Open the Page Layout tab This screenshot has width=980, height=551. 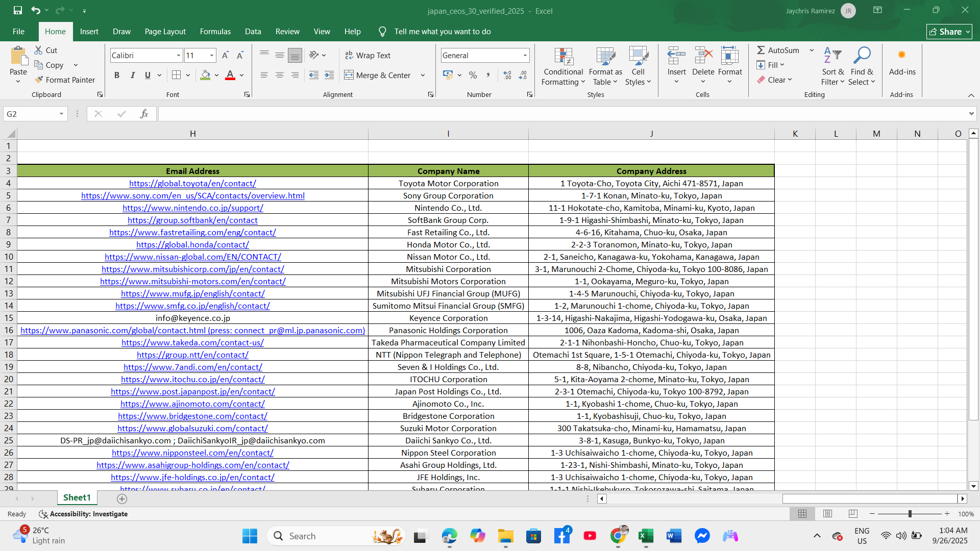pyautogui.click(x=165, y=32)
